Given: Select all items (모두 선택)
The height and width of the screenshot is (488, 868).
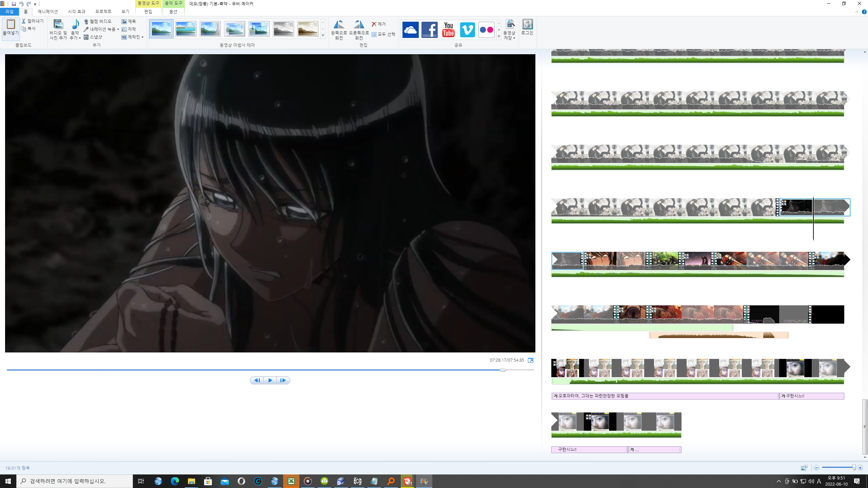Looking at the screenshot, I should (383, 34).
